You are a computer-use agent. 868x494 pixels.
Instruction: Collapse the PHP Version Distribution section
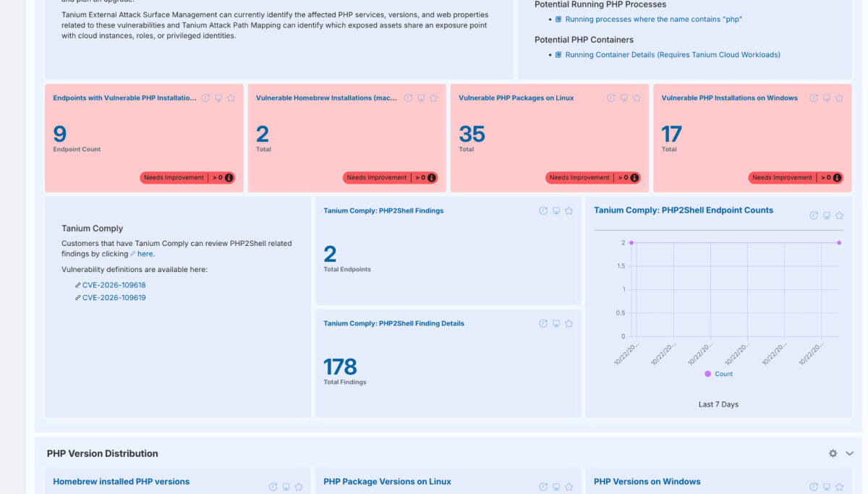[x=850, y=453]
